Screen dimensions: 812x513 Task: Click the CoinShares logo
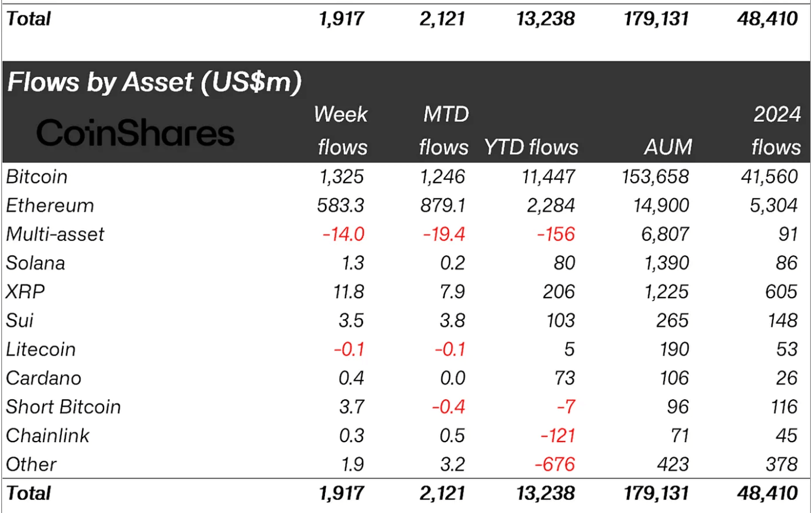[135, 133]
